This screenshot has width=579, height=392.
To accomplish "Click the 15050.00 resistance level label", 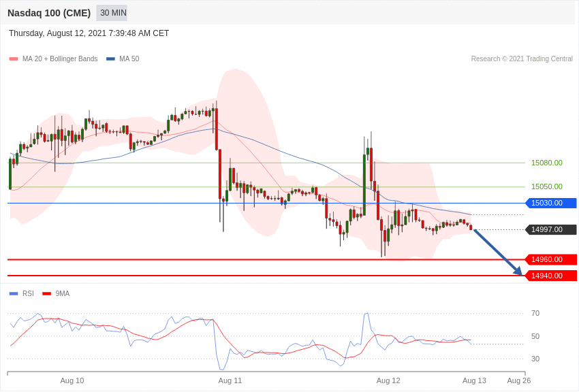I will 546,186.
